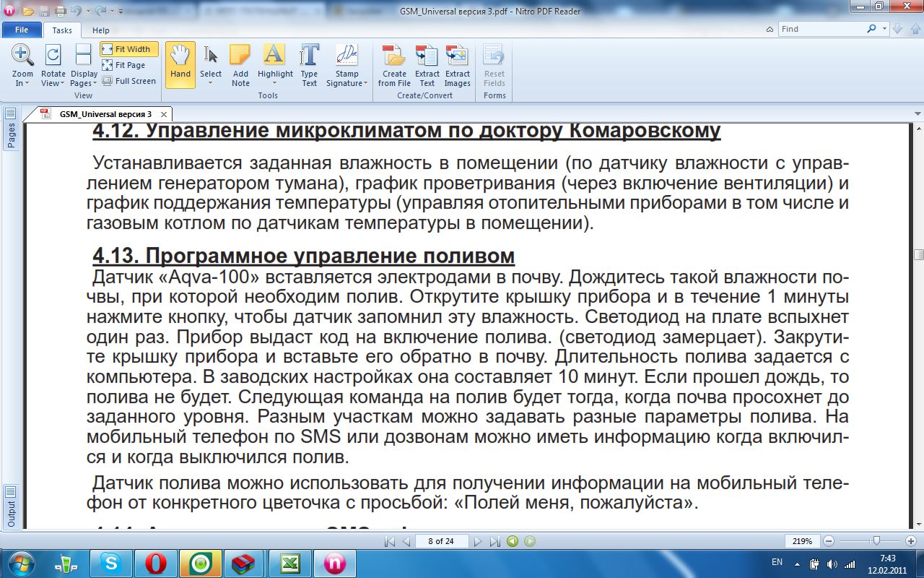
Task: Jump to the last page
Action: coord(494,541)
